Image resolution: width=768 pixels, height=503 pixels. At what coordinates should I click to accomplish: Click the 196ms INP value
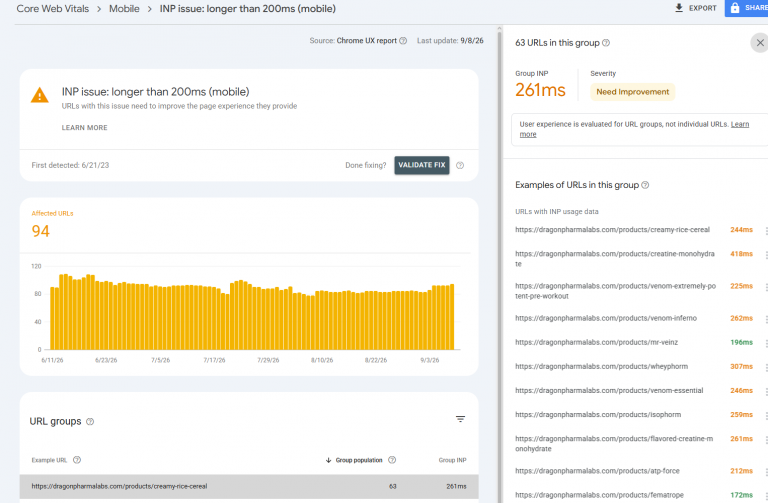tap(742, 342)
